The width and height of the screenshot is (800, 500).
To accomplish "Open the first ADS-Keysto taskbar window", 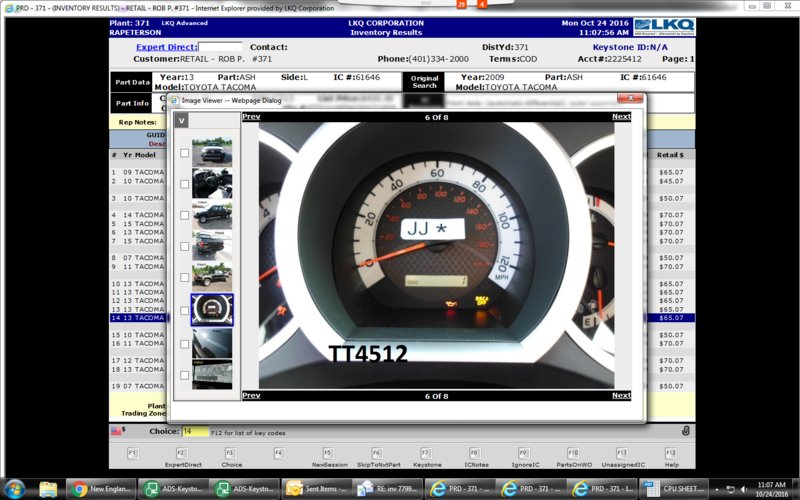I will (x=173, y=489).
